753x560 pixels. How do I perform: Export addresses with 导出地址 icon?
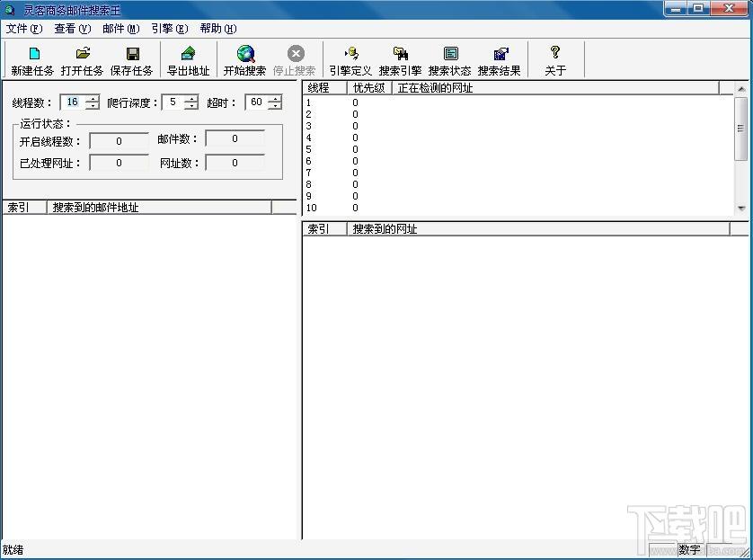point(189,60)
